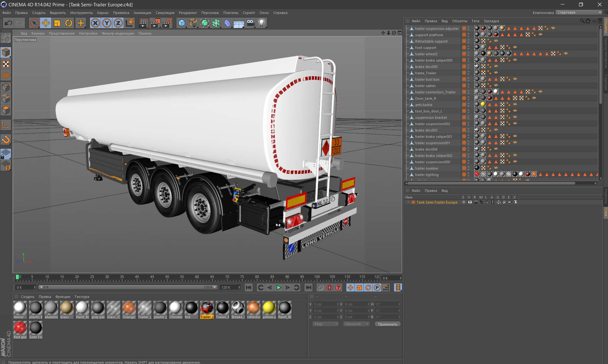Activate the Scale tool
This screenshot has width=608, height=364.
coord(57,23)
